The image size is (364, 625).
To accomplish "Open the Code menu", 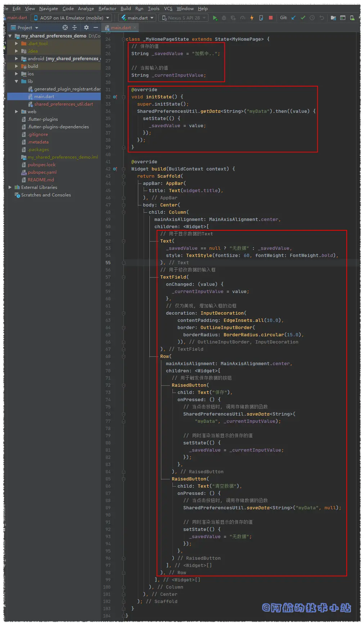I will pyautogui.click(x=68, y=9).
